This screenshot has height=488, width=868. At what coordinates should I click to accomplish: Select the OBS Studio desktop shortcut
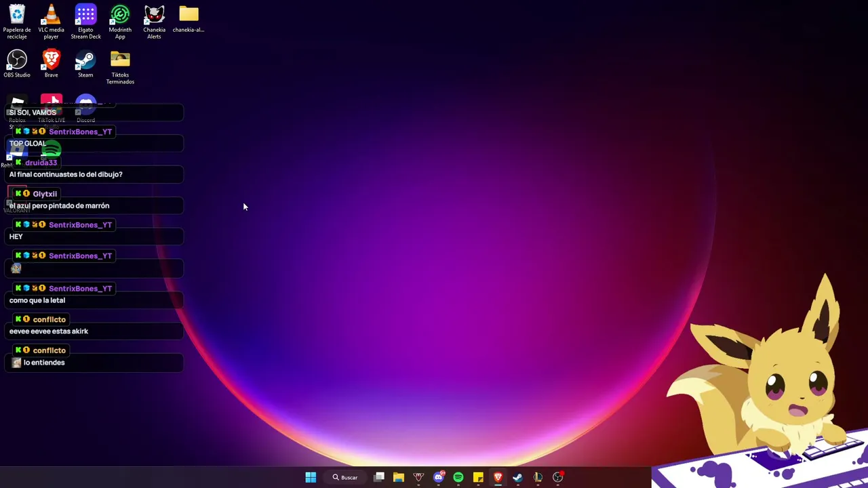(x=17, y=64)
